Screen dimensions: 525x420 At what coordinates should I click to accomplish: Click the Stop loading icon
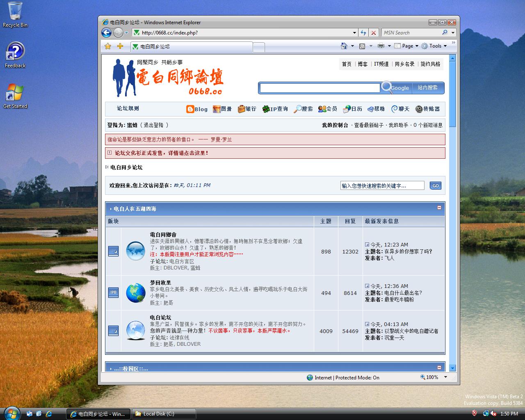point(374,33)
